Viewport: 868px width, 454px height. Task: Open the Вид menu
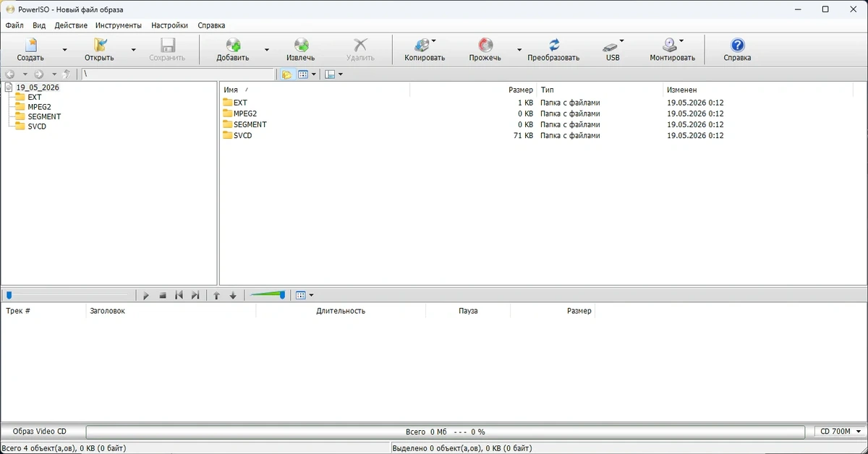(x=39, y=25)
